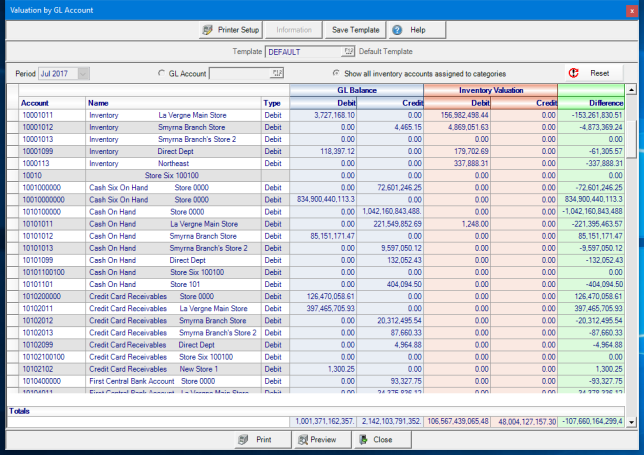
Task: Print the valuation report
Action: click(262, 439)
